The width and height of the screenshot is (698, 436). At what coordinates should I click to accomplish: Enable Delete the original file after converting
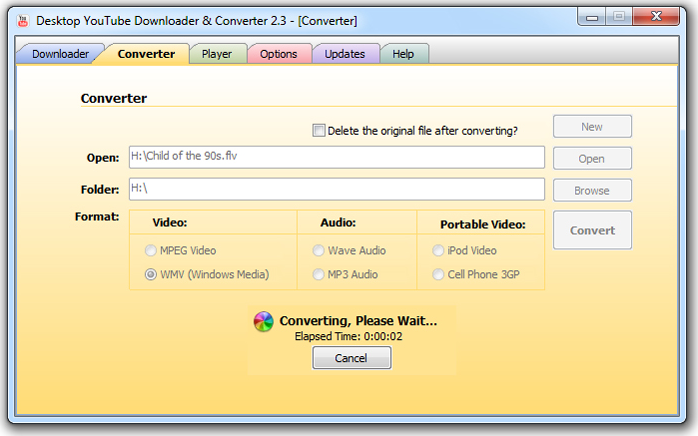click(x=319, y=130)
